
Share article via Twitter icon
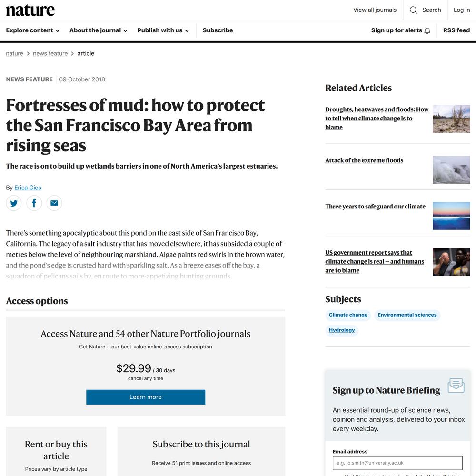pos(14,203)
